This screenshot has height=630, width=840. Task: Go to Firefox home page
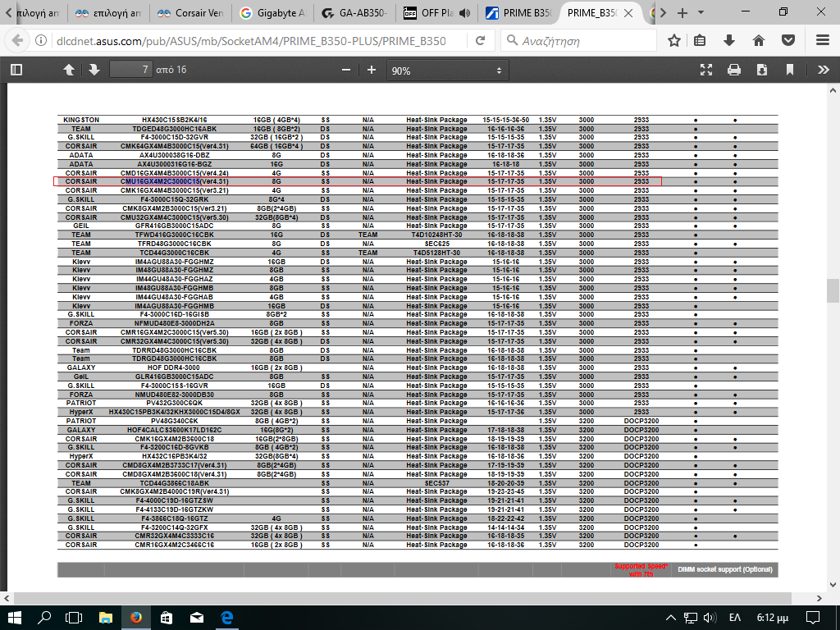coord(759,41)
